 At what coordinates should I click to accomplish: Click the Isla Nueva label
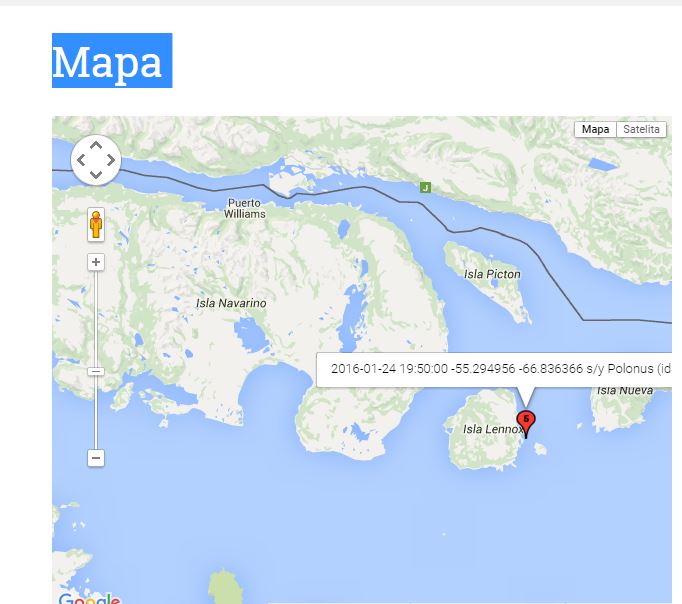(625, 390)
